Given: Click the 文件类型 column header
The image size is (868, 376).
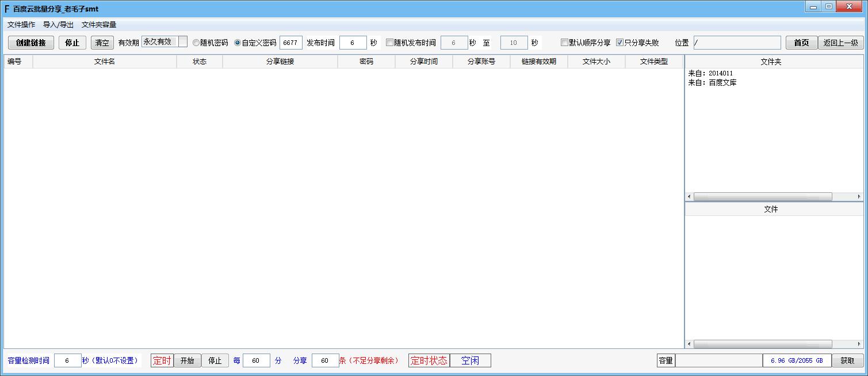Looking at the screenshot, I should coord(654,62).
